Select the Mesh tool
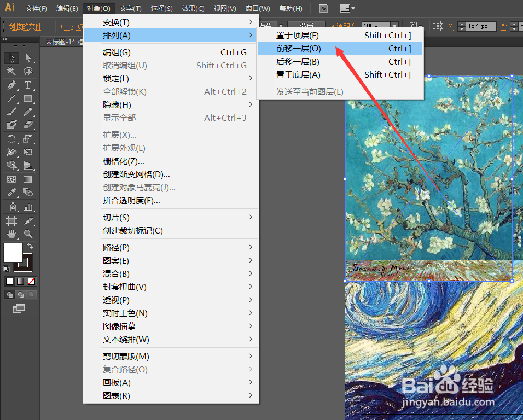Image resolution: width=523 pixels, height=420 pixels. coord(11,179)
